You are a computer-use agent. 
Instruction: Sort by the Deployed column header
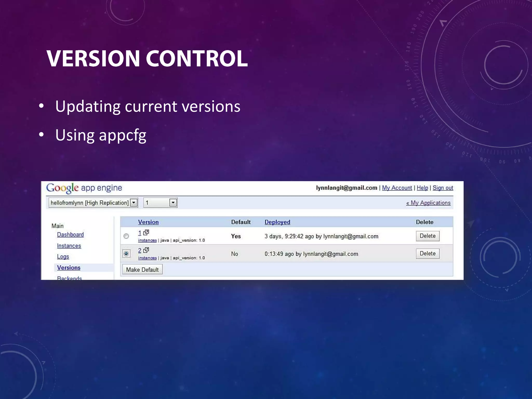click(277, 222)
